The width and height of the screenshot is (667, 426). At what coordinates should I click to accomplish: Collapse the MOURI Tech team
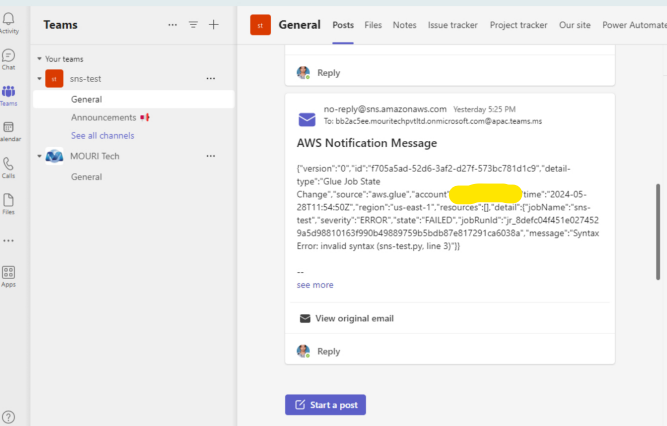tap(38, 156)
